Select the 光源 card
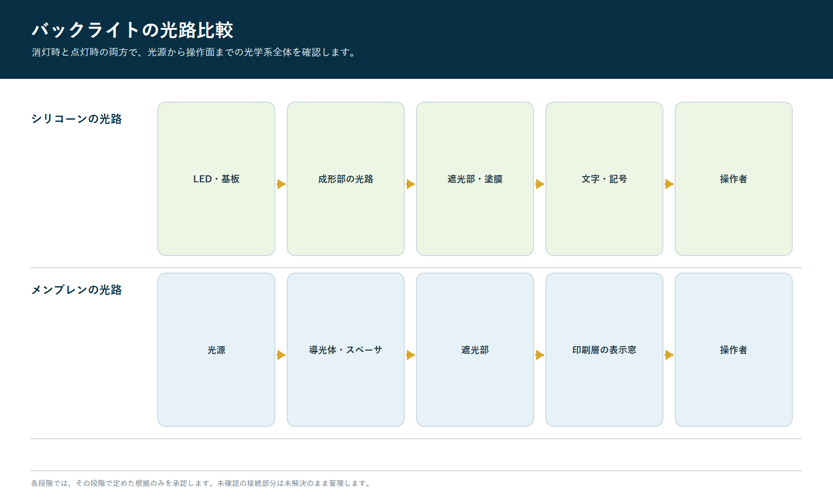The height and width of the screenshot is (504, 833). (216, 350)
